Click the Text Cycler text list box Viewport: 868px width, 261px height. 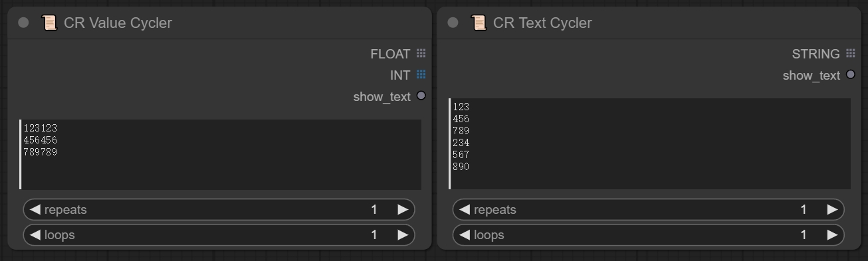point(650,143)
